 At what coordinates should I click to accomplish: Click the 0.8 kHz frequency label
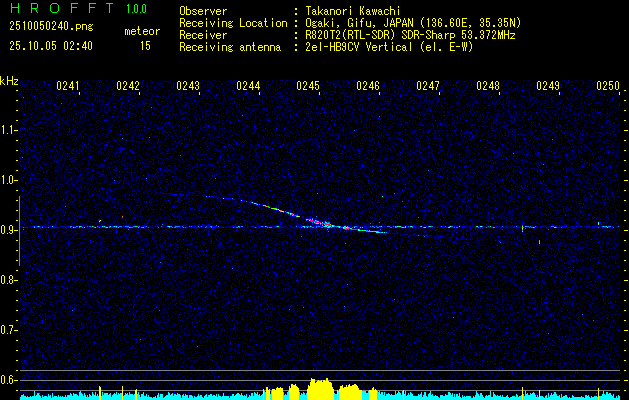8,280
